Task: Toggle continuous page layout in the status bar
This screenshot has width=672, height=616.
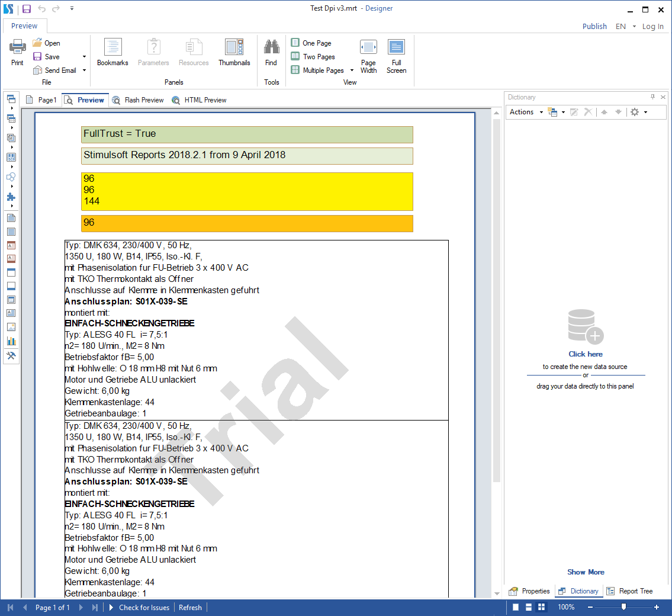Action: (x=529, y=607)
